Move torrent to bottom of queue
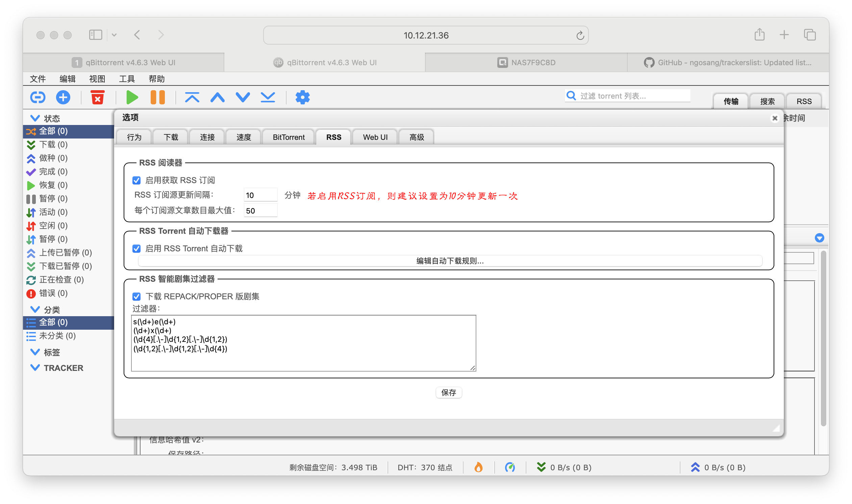852x504 pixels. coord(268,98)
